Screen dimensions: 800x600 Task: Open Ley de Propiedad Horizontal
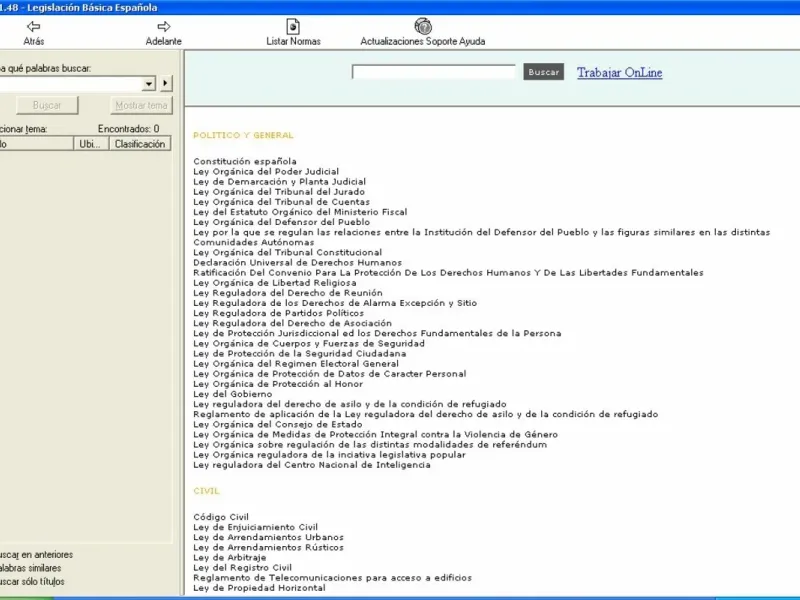[x=259, y=588]
